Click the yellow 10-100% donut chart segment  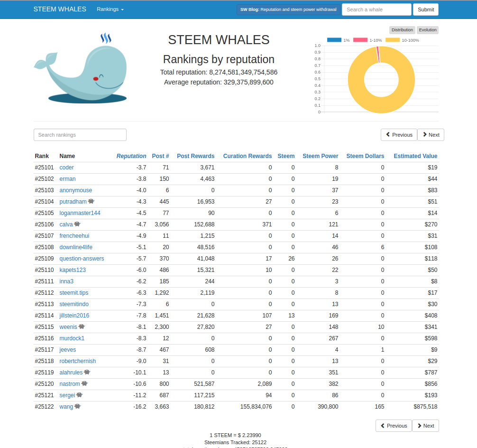[382, 104]
